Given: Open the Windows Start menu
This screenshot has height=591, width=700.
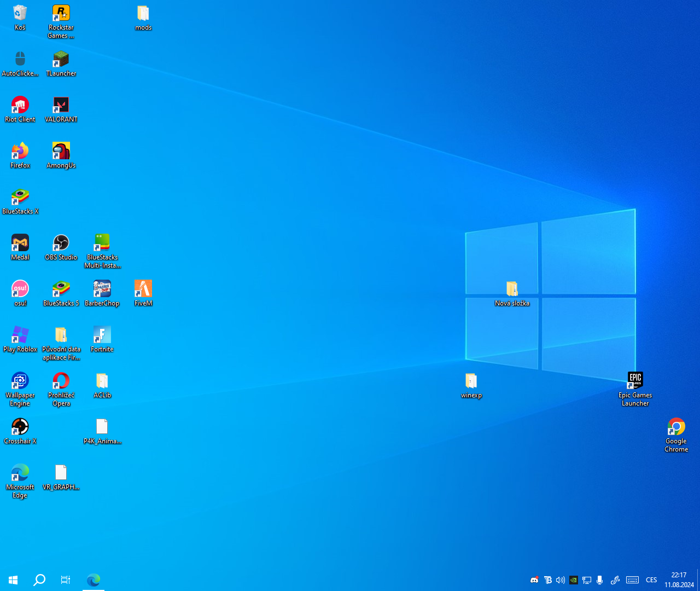Looking at the screenshot, I should point(13,580).
